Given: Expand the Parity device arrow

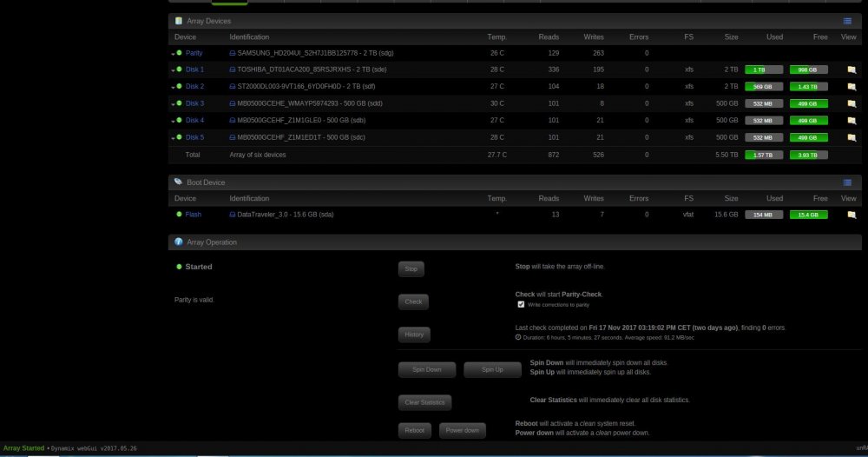Looking at the screenshot, I should click(174, 54).
